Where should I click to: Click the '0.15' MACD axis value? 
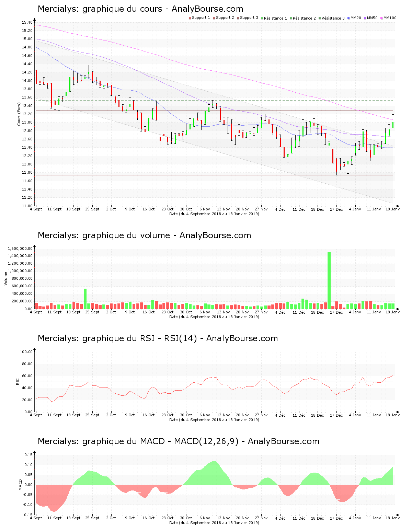(x=29, y=455)
